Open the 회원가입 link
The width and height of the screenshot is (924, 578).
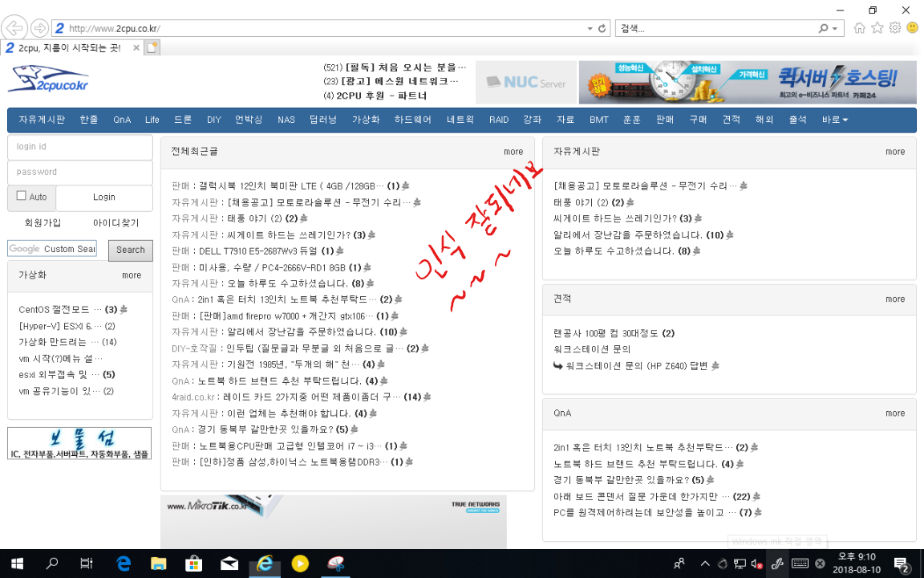43,223
